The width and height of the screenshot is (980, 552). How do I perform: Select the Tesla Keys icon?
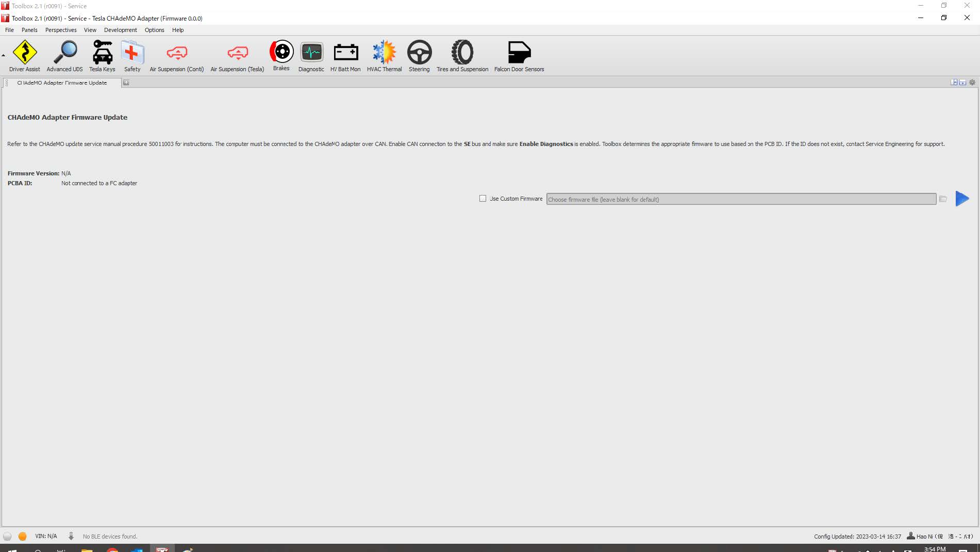102,56
